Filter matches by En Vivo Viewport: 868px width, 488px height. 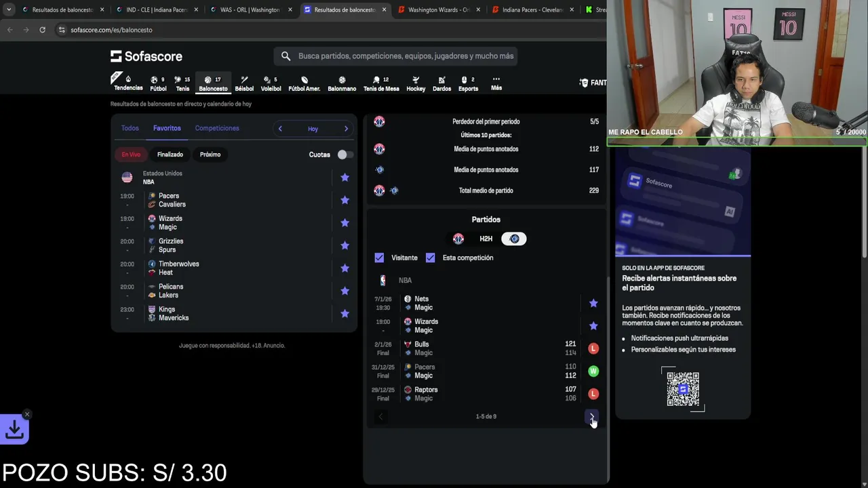point(131,155)
